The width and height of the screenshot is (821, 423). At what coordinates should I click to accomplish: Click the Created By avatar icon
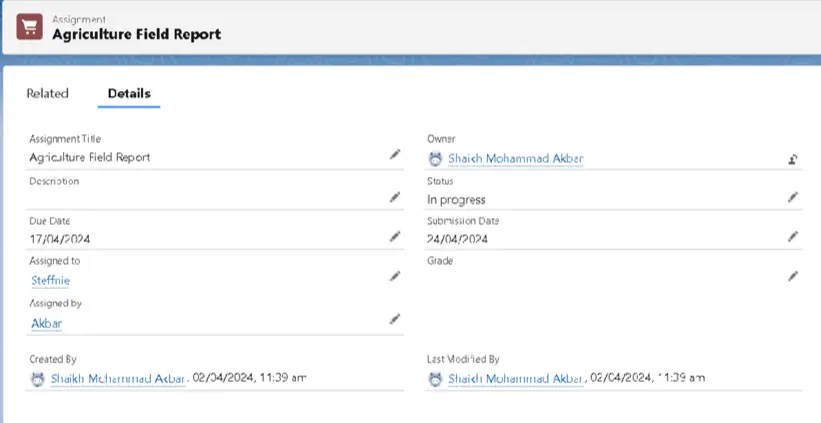[38, 379]
